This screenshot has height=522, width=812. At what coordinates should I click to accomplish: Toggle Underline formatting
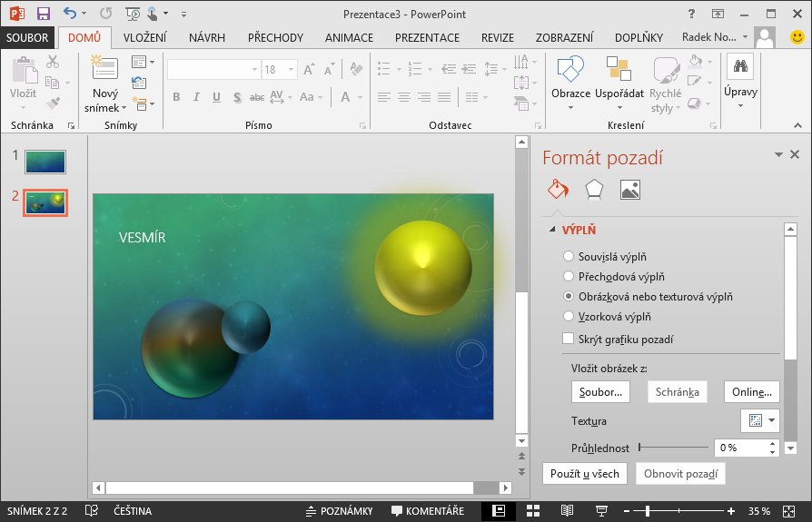click(x=216, y=97)
